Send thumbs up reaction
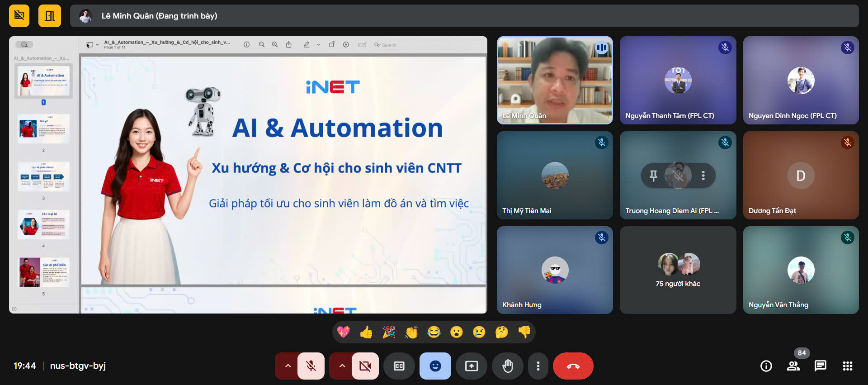The width and height of the screenshot is (868, 385). pyautogui.click(x=366, y=333)
